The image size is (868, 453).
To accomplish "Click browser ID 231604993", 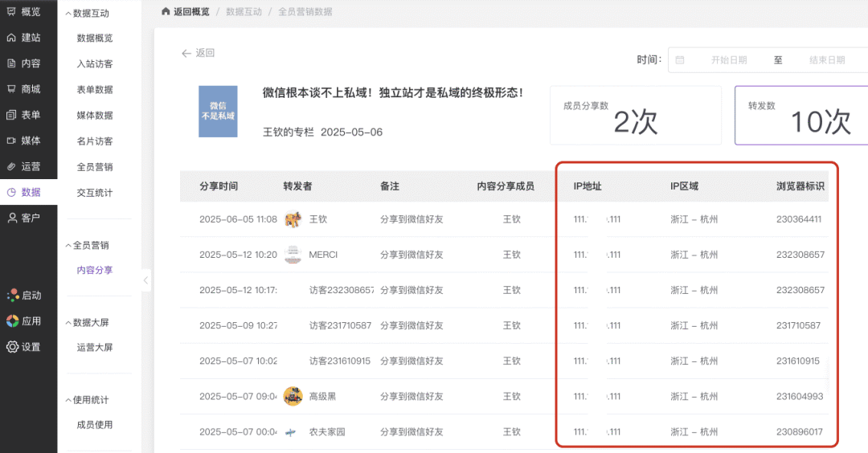I will (x=800, y=397).
